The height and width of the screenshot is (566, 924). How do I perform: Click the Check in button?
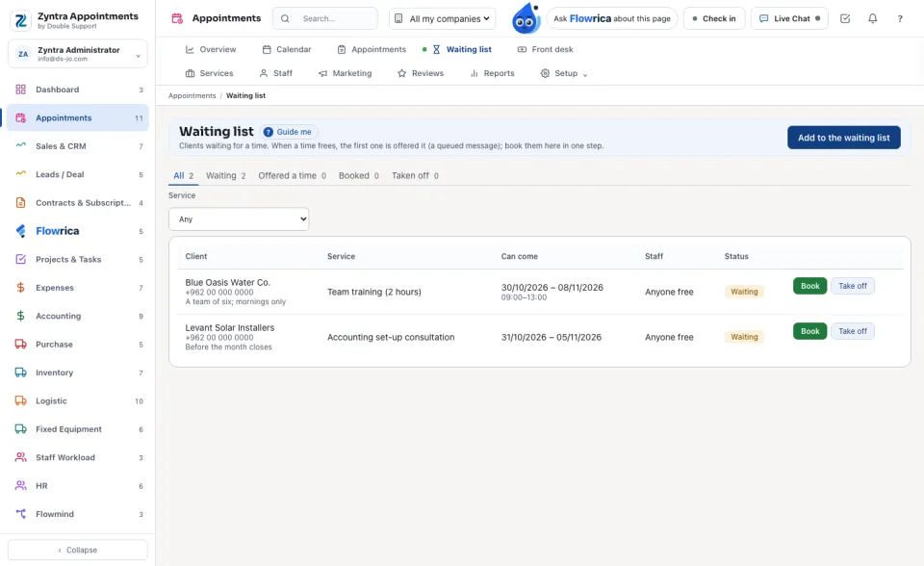pyautogui.click(x=714, y=19)
